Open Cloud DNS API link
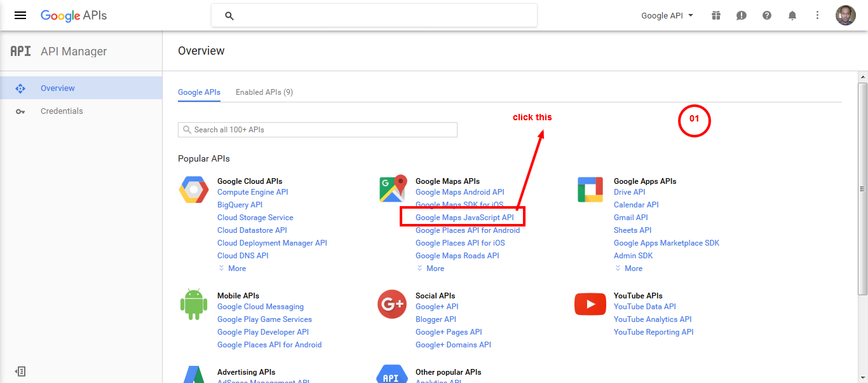This screenshot has width=868, height=383. [243, 256]
